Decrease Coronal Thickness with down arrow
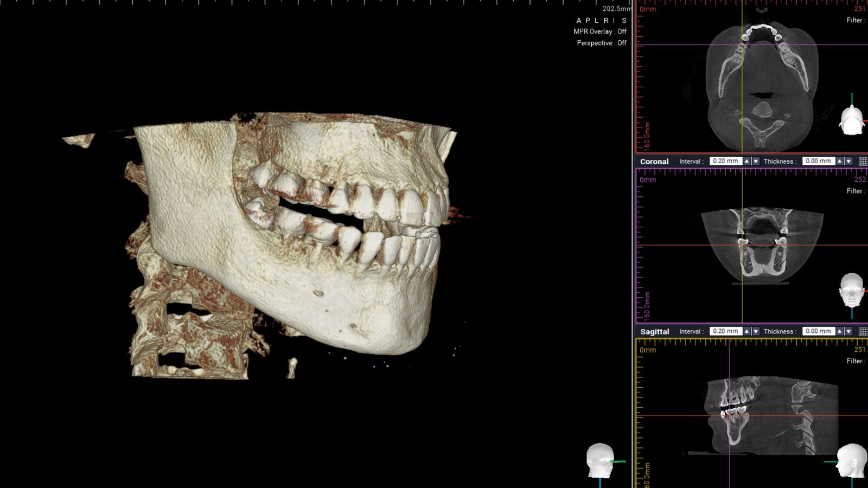Screen dimensions: 868x488 (x=848, y=162)
